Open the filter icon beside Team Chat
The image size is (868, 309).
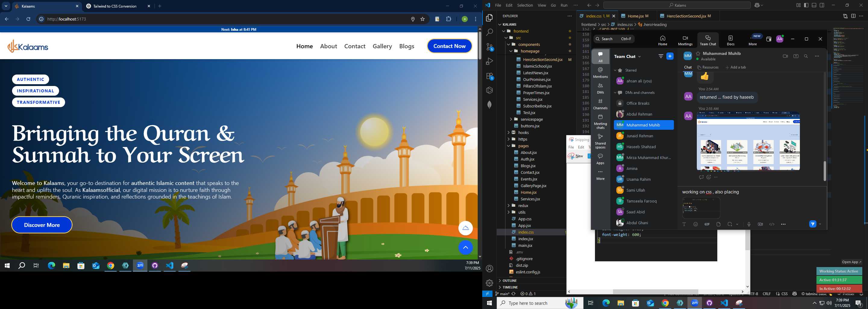661,56
